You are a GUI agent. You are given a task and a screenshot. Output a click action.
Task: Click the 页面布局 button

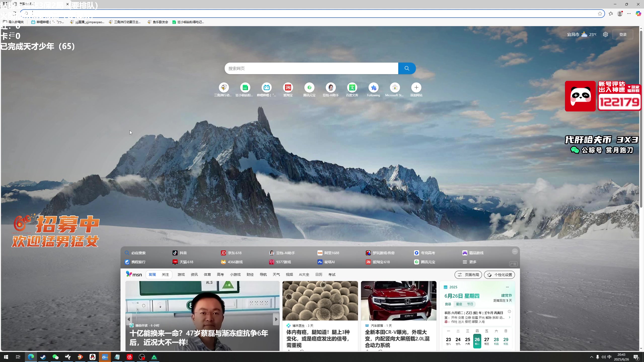tap(468, 275)
